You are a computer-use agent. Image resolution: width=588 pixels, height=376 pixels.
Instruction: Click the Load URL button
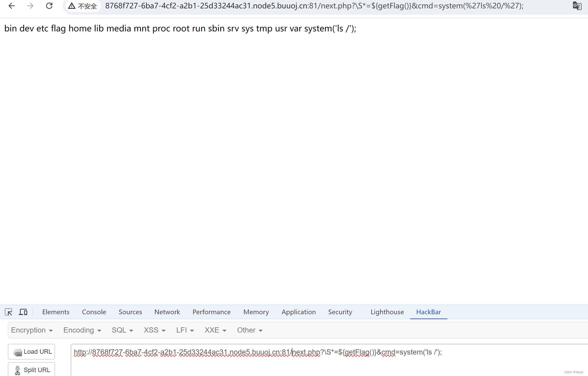coord(31,352)
